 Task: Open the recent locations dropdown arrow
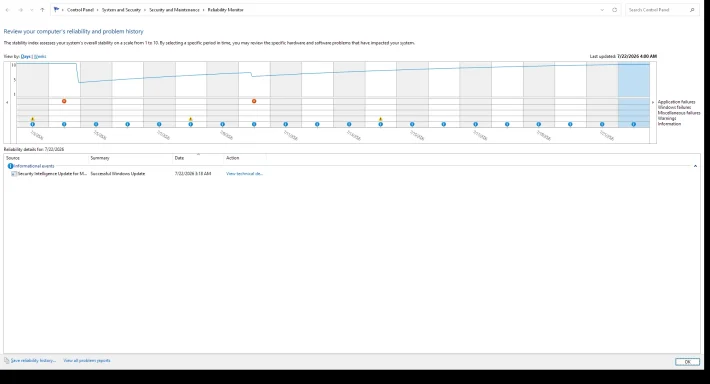point(31,10)
